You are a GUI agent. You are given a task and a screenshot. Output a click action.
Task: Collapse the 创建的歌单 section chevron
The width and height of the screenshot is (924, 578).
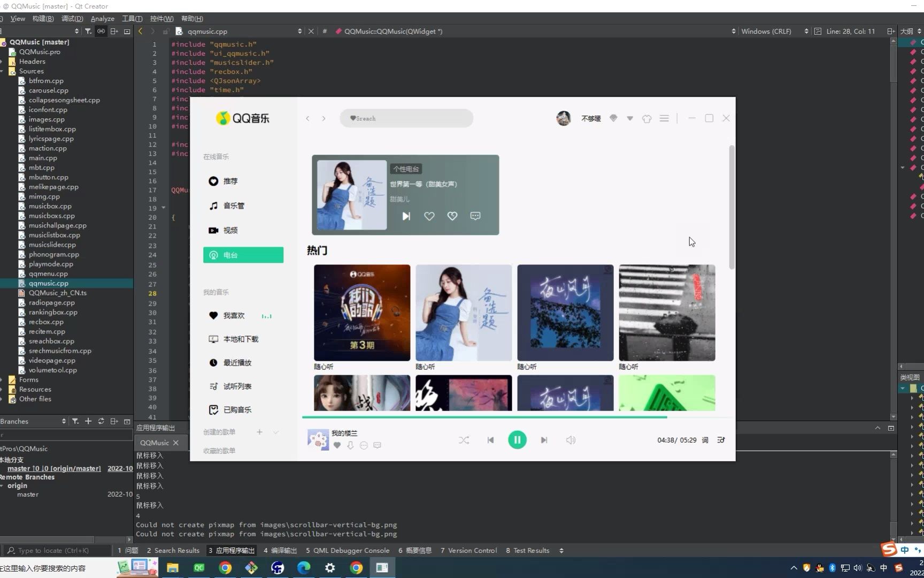pos(276,432)
